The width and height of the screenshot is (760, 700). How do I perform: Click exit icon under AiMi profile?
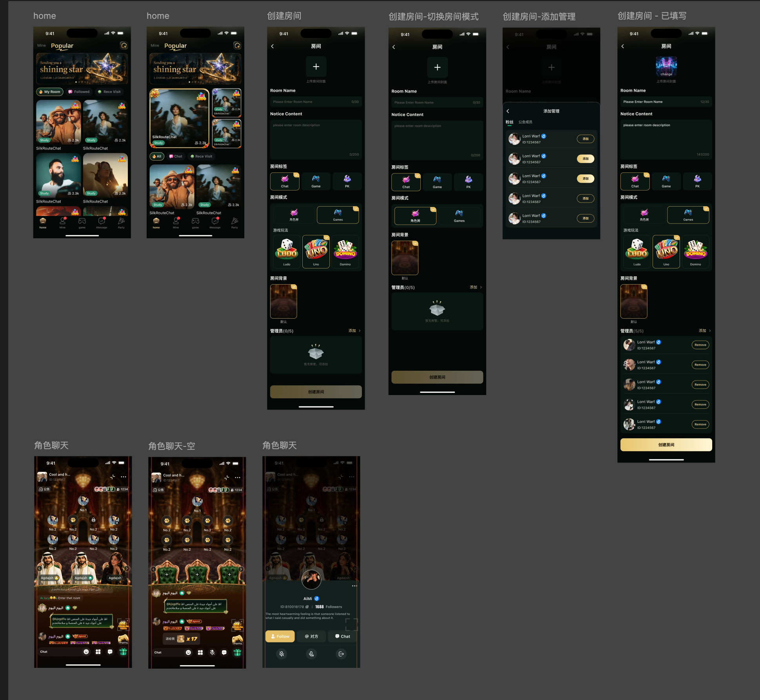point(341,654)
